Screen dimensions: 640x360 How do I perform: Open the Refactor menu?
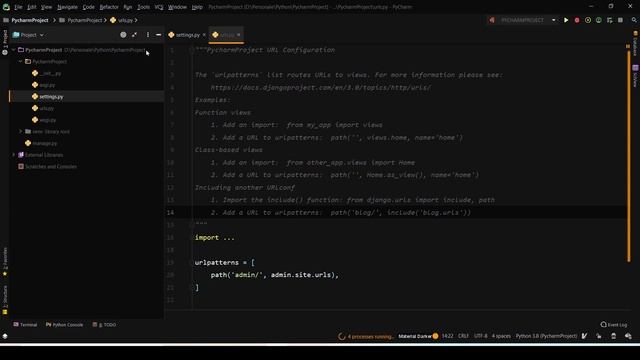[x=109, y=7]
